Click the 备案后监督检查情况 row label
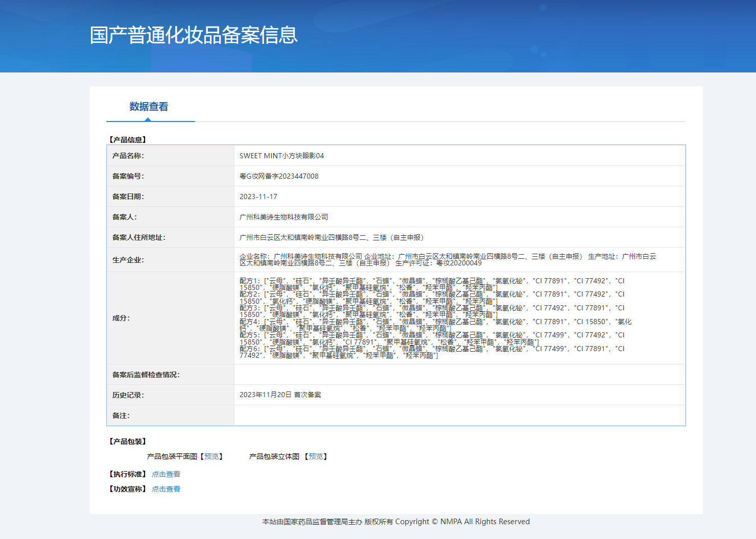 pyautogui.click(x=146, y=375)
